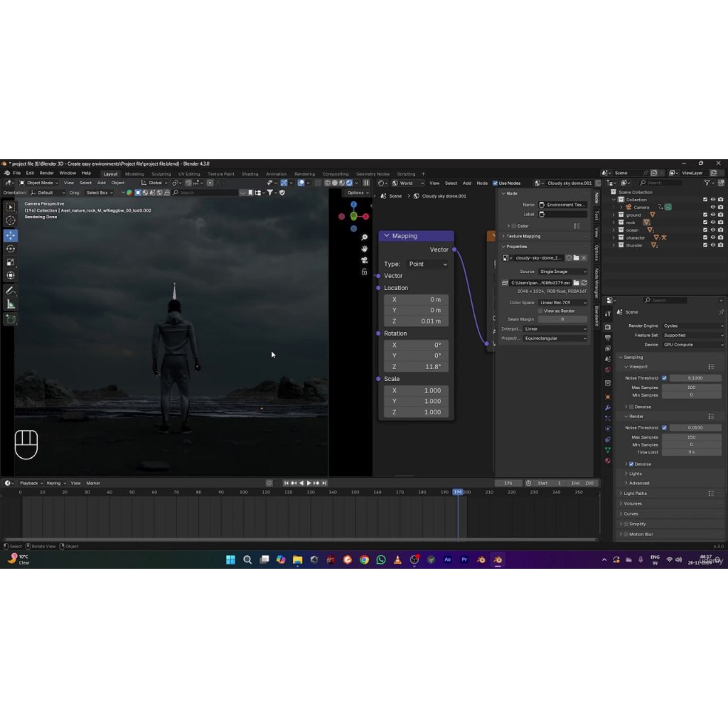The height and width of the screenshot is (728, 728).
Task: Open the Output properties tab
Action: [x=608, y=338]
